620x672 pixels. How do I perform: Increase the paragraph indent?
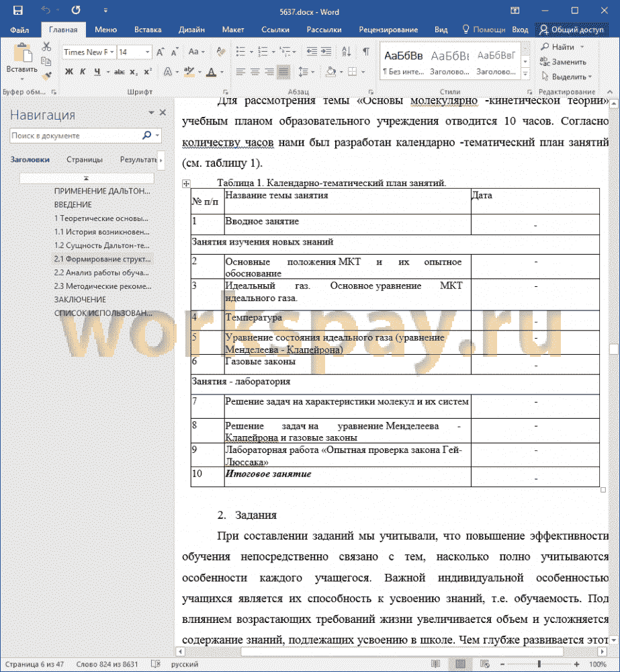pos(326,52)
